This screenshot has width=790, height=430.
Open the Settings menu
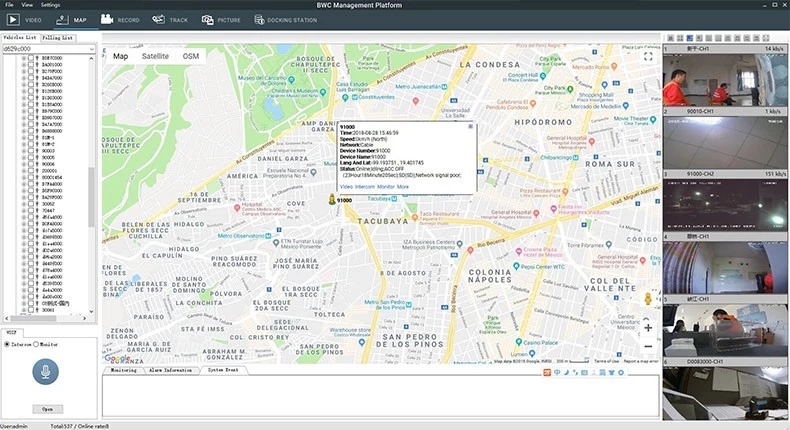[x=50, y=5]
